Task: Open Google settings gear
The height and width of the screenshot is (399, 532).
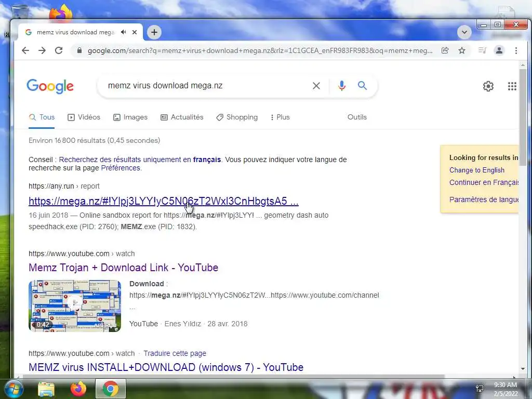Action: click(x=488, y=86)
